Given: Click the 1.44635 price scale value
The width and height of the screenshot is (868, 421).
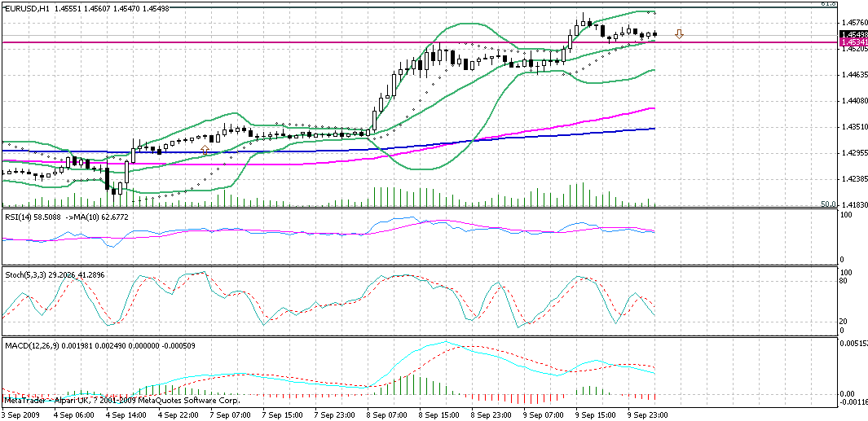Looking at the screenshot, I should pyautogui.click(x=853, y=75).
